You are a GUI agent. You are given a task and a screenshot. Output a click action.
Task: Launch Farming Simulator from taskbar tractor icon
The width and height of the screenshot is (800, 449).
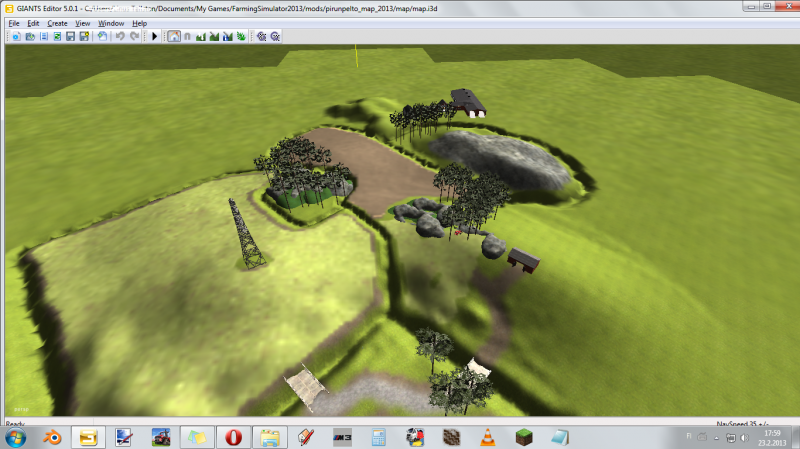pos(161,438)
